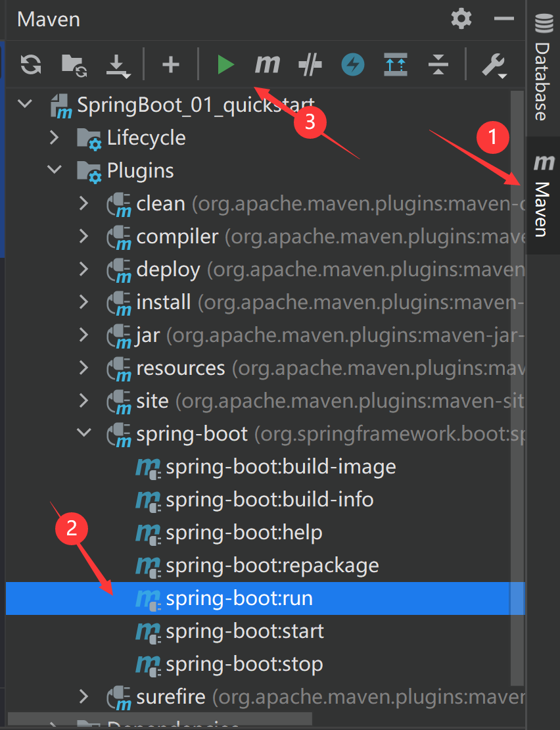Click the spring-boot:start goal icon
Viewport: 560px width, 730px height.
(x=149, y=633)
